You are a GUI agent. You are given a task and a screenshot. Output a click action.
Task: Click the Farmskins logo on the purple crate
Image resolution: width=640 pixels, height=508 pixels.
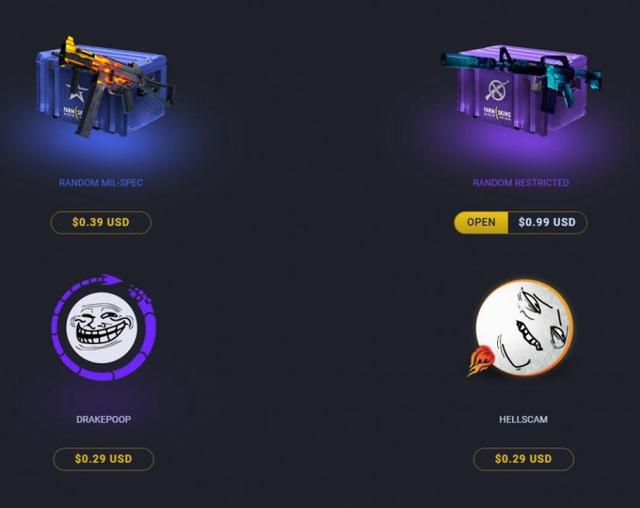tap(497, 112)
